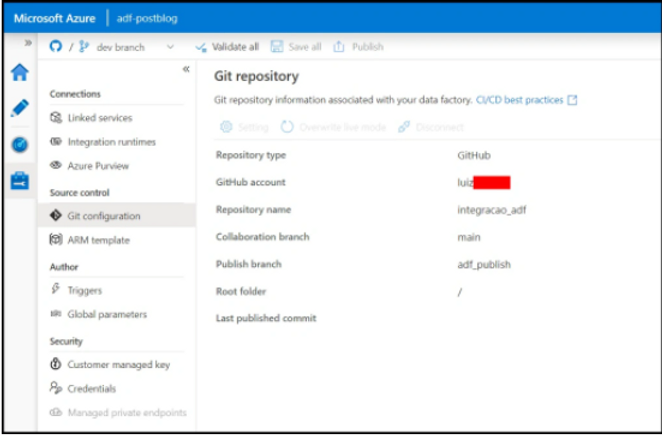662x436 pixels.
Task: Open ARM template
Action: [98, 240]
